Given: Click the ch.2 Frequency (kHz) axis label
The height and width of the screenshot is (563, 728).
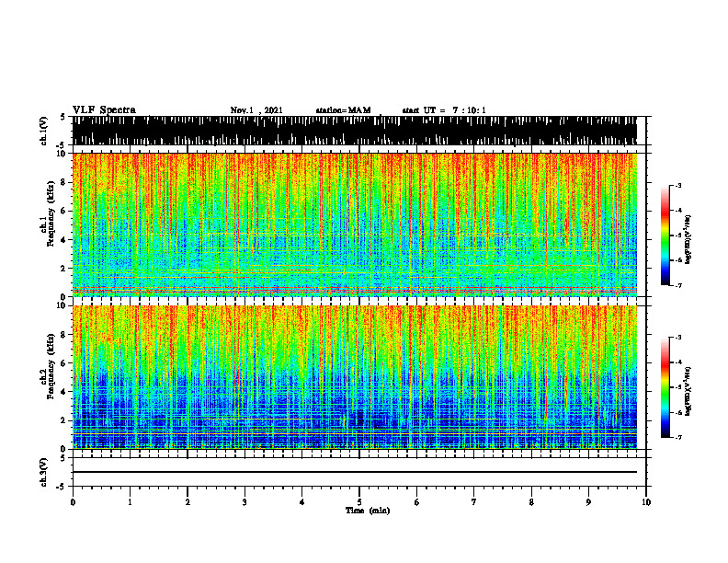Looking at the screenshot, I should click(51, 366).
